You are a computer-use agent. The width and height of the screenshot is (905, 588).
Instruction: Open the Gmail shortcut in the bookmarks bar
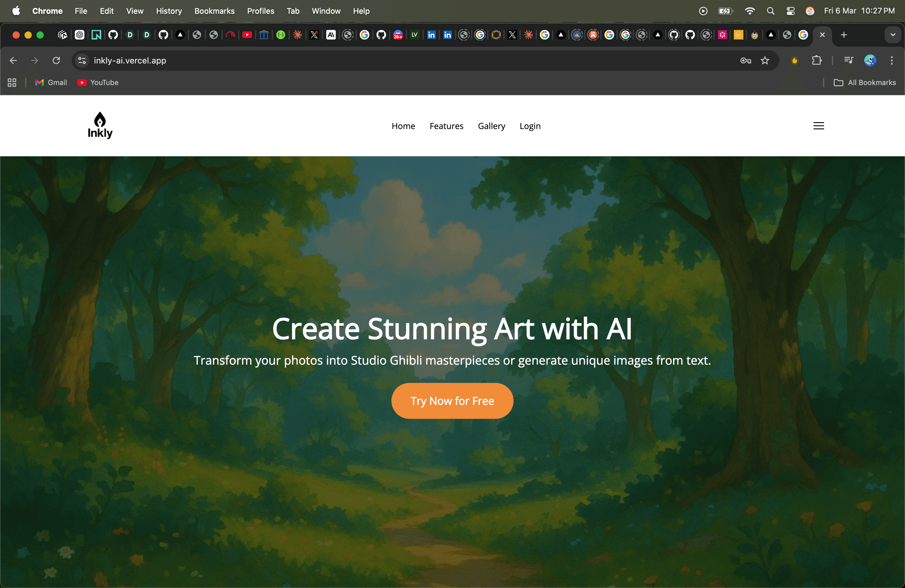50,83
